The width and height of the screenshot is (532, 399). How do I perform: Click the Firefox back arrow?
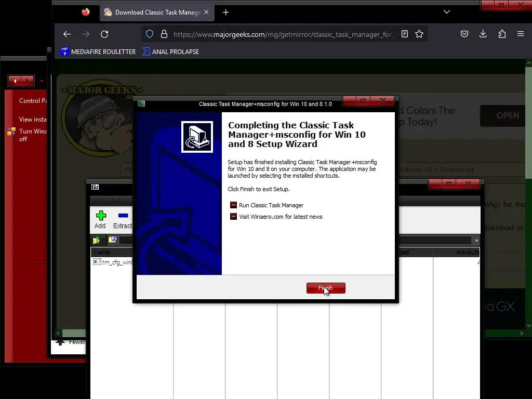click(x=67, y=34)
